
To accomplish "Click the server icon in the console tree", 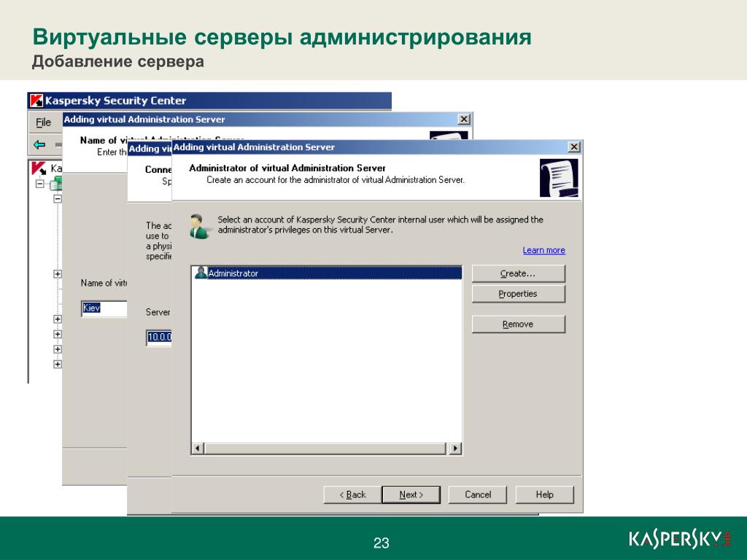I will pos(56,183).
